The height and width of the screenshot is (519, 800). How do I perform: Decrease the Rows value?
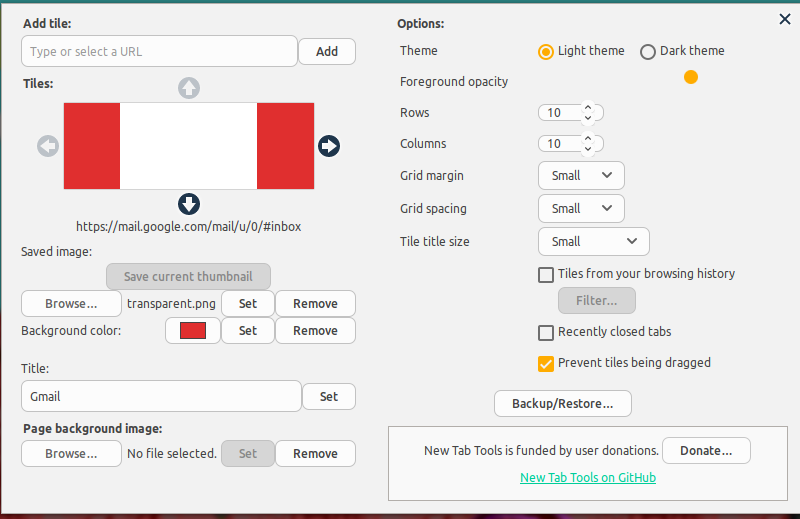tap(588, 117)
